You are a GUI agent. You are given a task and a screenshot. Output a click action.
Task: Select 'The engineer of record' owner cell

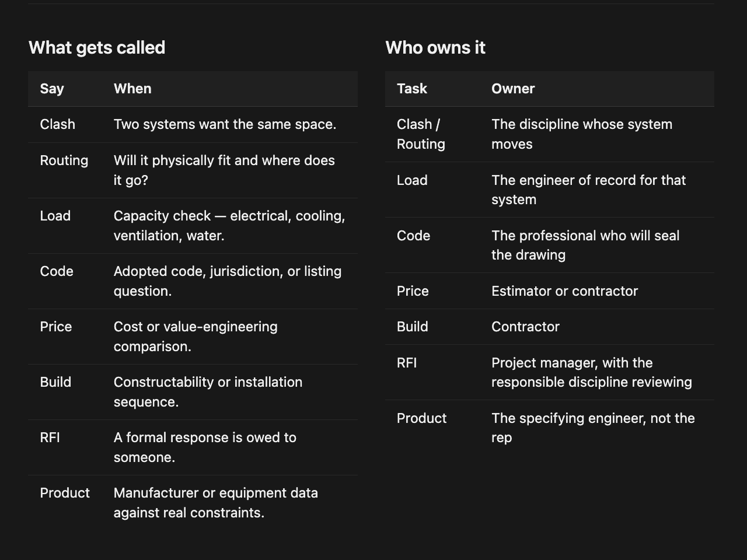tap(588, 190)
